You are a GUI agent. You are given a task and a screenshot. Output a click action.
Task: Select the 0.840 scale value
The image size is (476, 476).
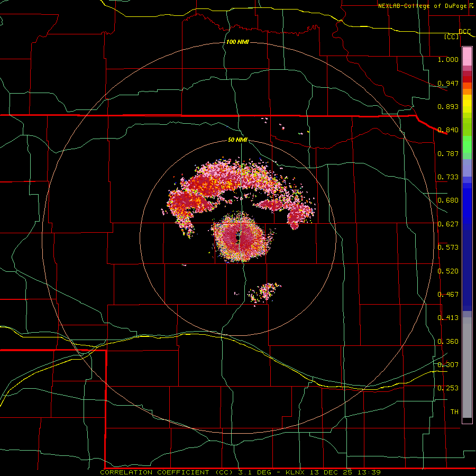point(448,130)
